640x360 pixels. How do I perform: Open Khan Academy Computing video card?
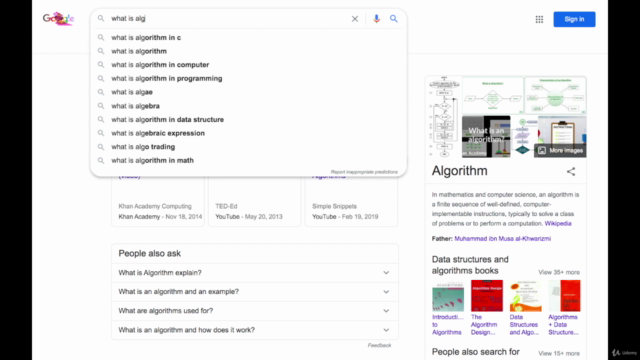coord(158,202)
